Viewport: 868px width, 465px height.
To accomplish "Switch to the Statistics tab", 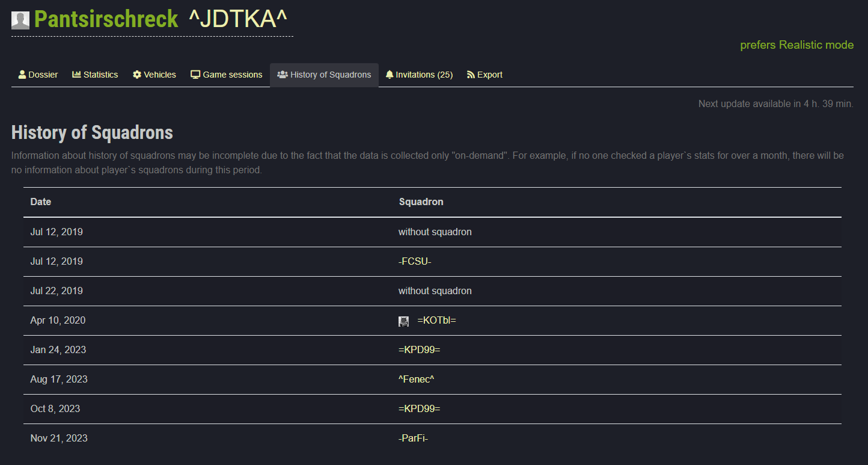I will pos(100,75).
